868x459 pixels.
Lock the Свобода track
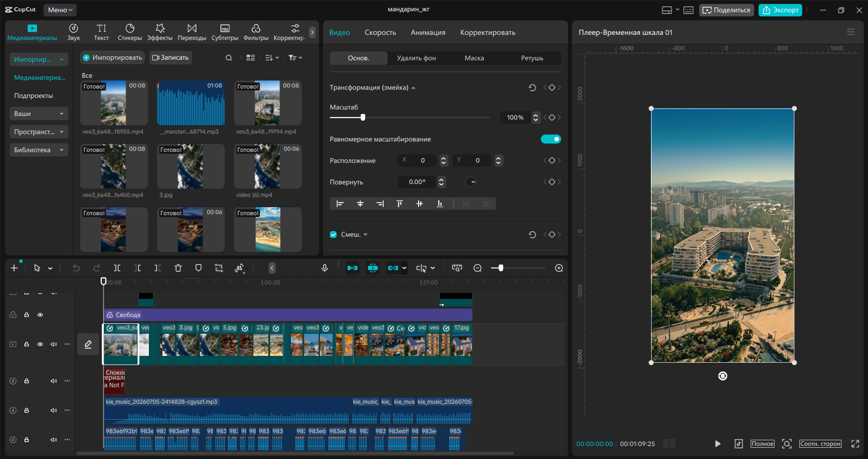pos(27,315)
